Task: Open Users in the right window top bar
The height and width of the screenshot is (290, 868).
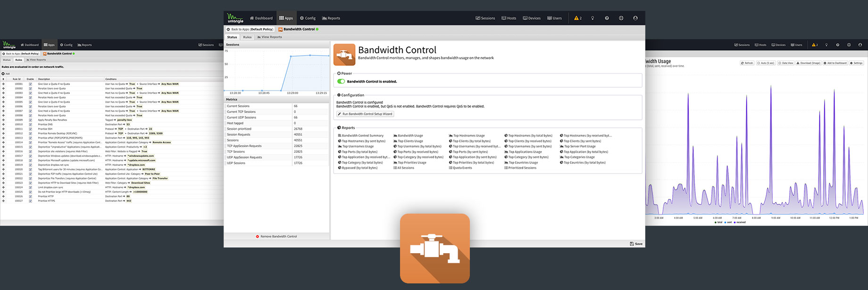Action: click(x=796, y=45)
